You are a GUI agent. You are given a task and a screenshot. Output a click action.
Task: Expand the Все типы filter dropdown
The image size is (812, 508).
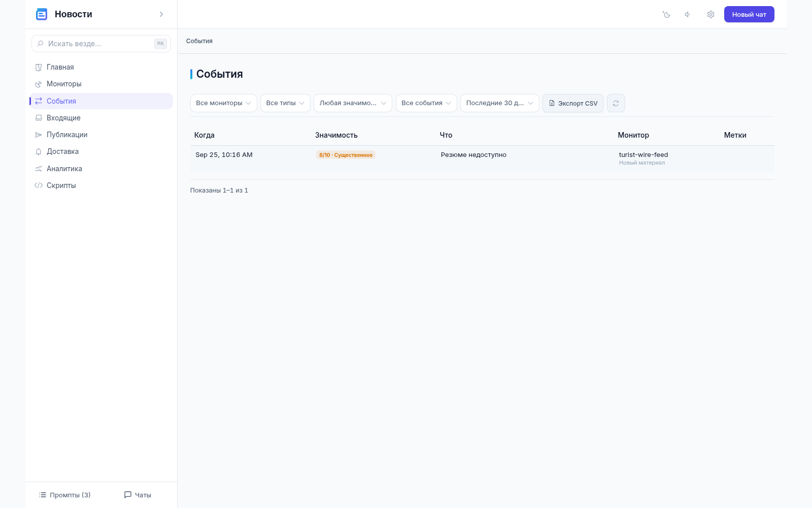point(285,103)
